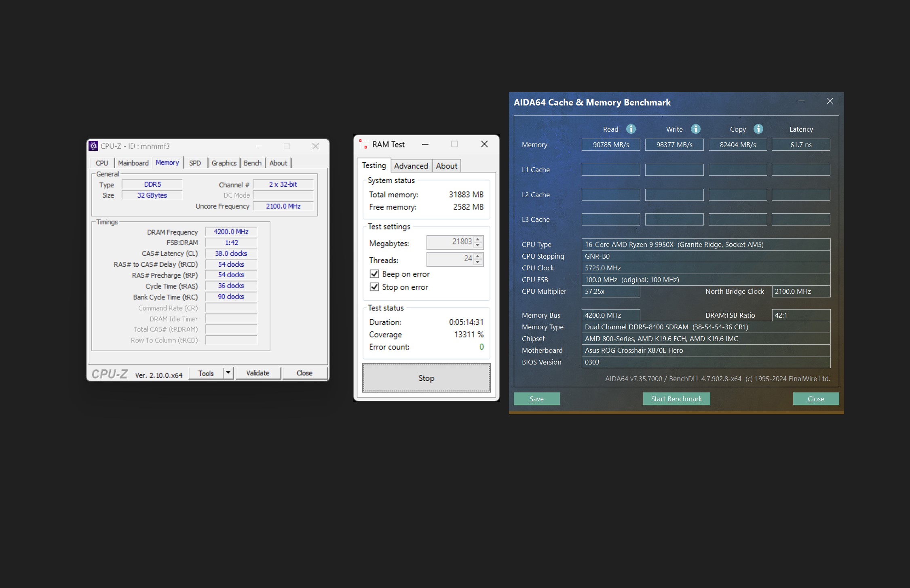
Task: Switch to the Mainboard tab
Action: coord(133,163)
